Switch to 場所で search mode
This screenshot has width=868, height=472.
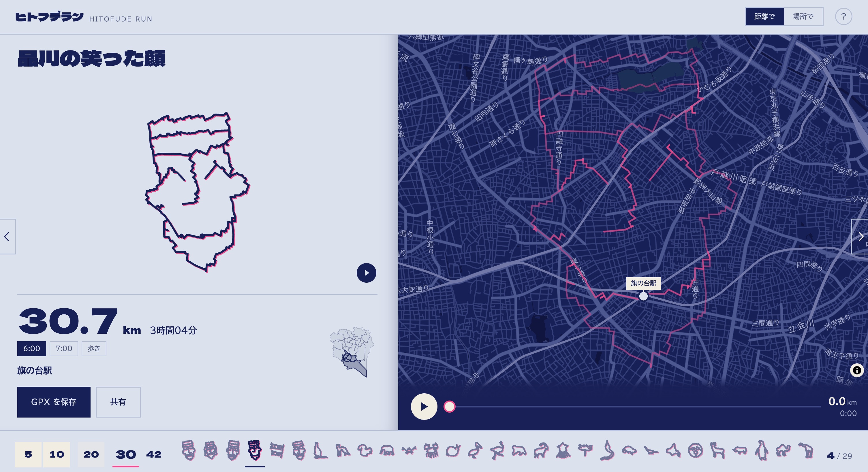point(803,16)
